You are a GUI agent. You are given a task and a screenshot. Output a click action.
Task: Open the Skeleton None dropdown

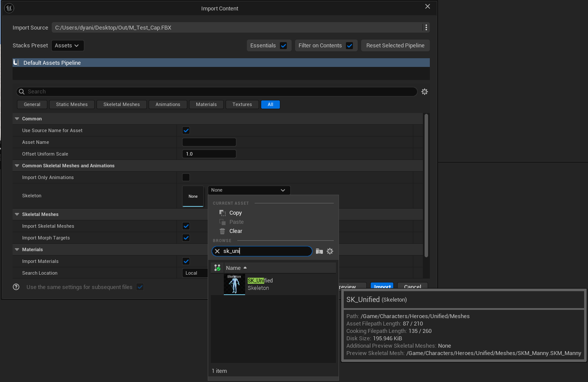click(249, 190)
